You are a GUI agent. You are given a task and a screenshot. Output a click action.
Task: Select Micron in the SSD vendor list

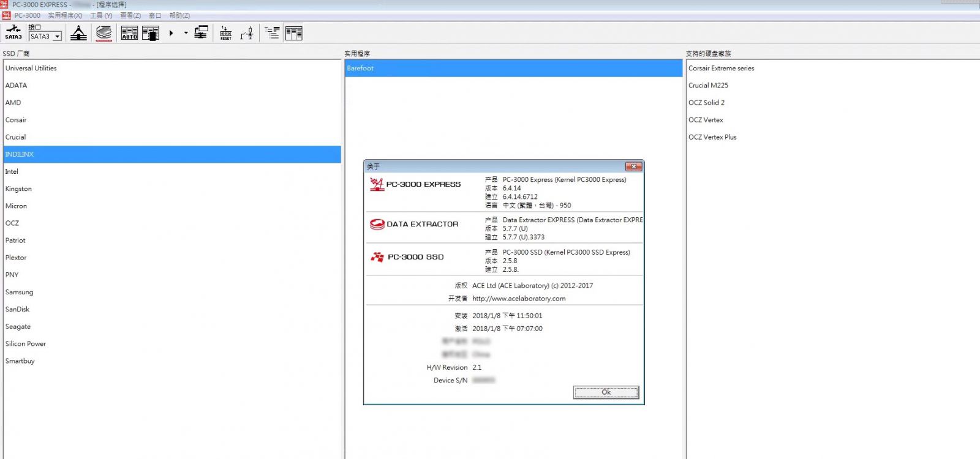pos(172,206)
